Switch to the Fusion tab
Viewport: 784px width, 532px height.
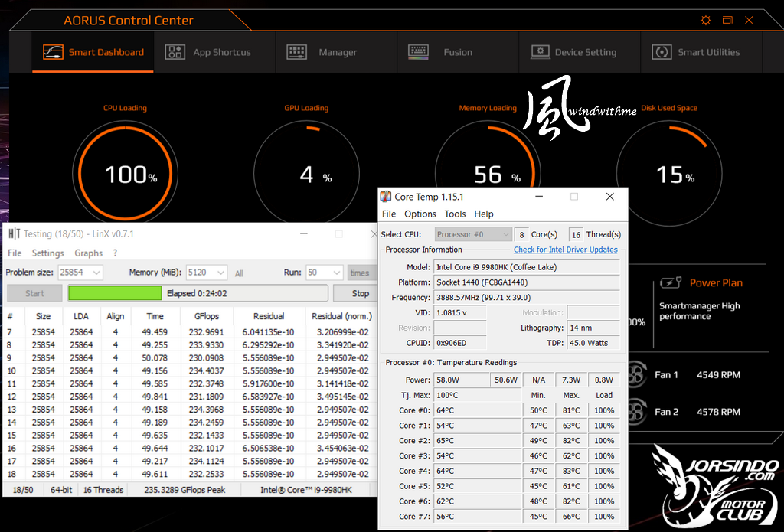[x=458, y=52]
